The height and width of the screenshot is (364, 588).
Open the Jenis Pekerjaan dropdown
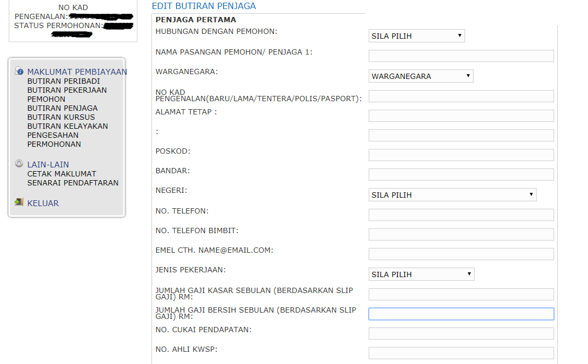pyautogui.click(x=422, y=274)
